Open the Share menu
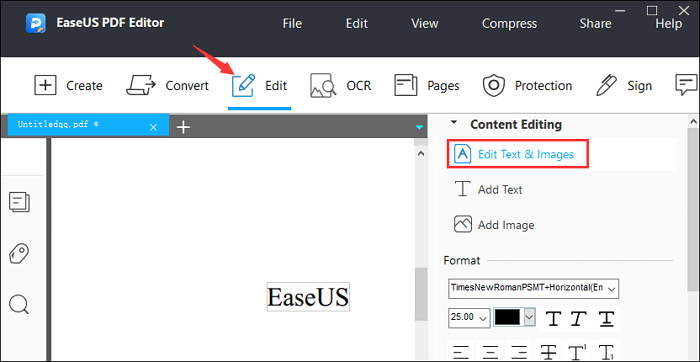Viewport: 700px width, 362px height. [595, 23]
